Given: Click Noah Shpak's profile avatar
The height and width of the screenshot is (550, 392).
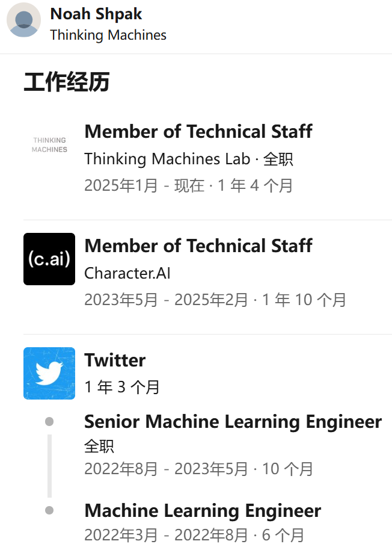Looking at the screenshot, I should [x=23, y=20].
